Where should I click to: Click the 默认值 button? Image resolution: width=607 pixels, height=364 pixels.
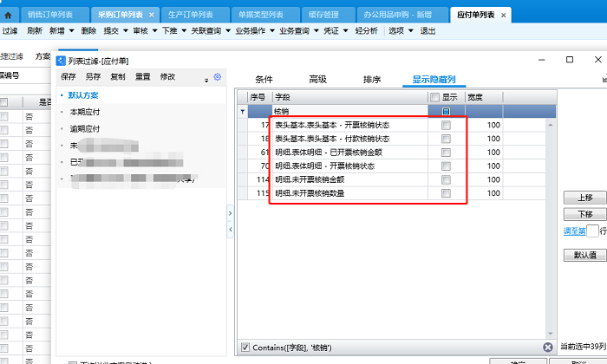pyautogui.click(x=584, y=256)
